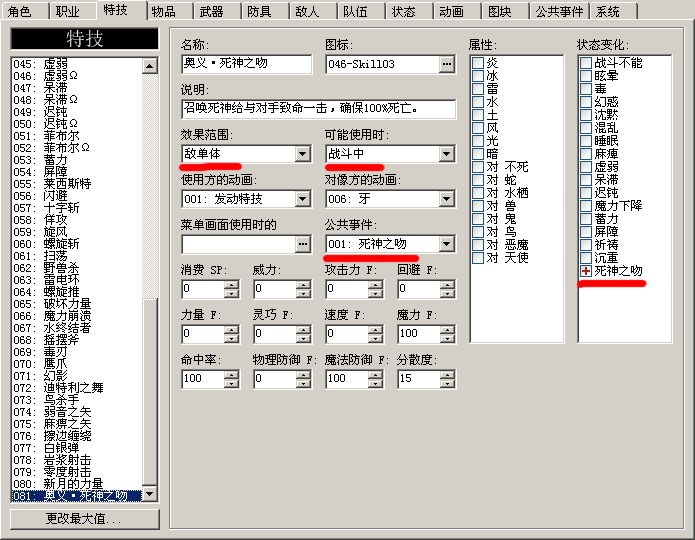The height and width of the screenshot is (540, 695).
Task: Select skill 075: 麻痹之矢 in list
Action: pyautogui.click(x=76, y=423)
